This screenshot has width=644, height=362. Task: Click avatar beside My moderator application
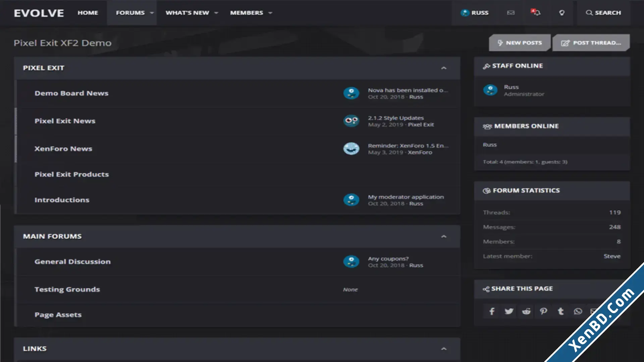[351, 200]
